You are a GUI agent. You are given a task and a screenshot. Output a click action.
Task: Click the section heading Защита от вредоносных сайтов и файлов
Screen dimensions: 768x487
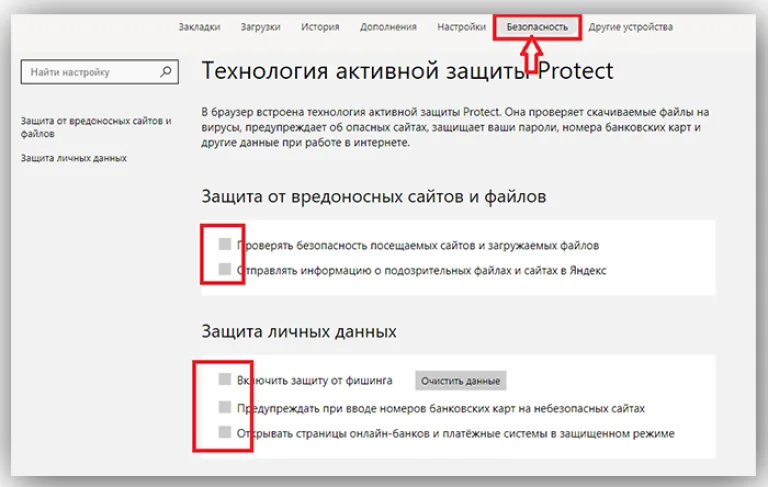click(x=374, y=196)
